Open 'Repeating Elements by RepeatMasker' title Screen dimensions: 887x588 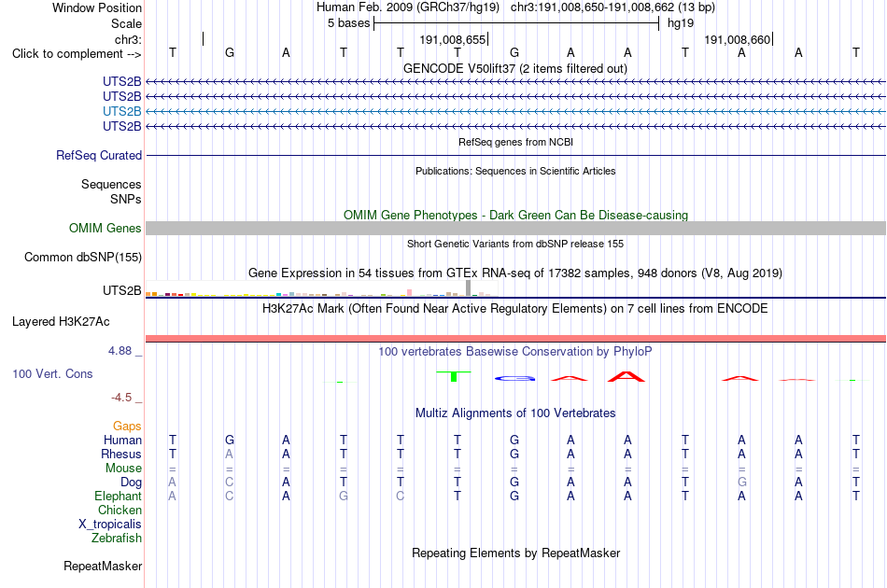515,553
